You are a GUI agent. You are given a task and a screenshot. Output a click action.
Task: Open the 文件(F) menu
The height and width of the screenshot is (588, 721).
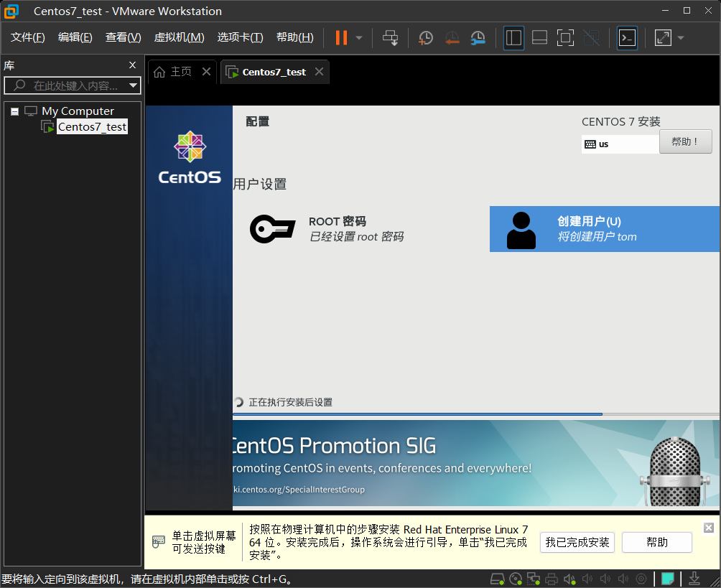(27, 37)
